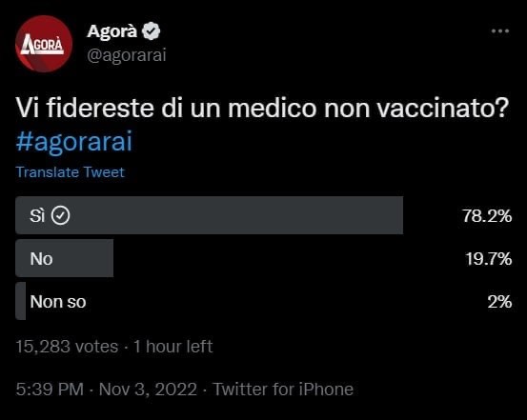Viewport: 527px width, 420px height.
Task: Follow the #agorarai hashtag link
Action: coord(74,142)
